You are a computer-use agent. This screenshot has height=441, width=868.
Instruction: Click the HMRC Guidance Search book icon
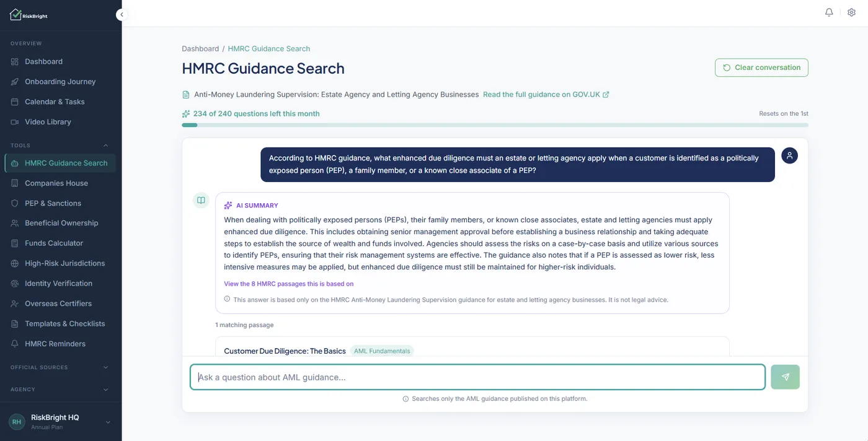(15, 163)
